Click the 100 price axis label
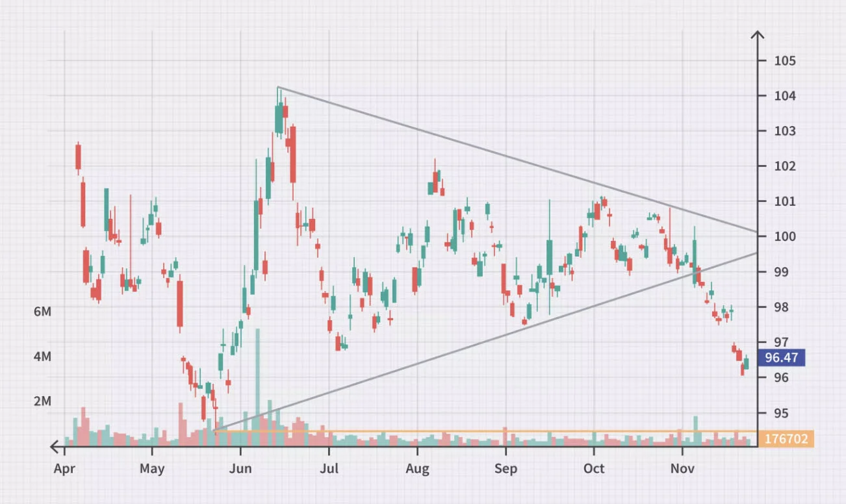The height and width of the screenshot is (504, 846). [785, 236]
